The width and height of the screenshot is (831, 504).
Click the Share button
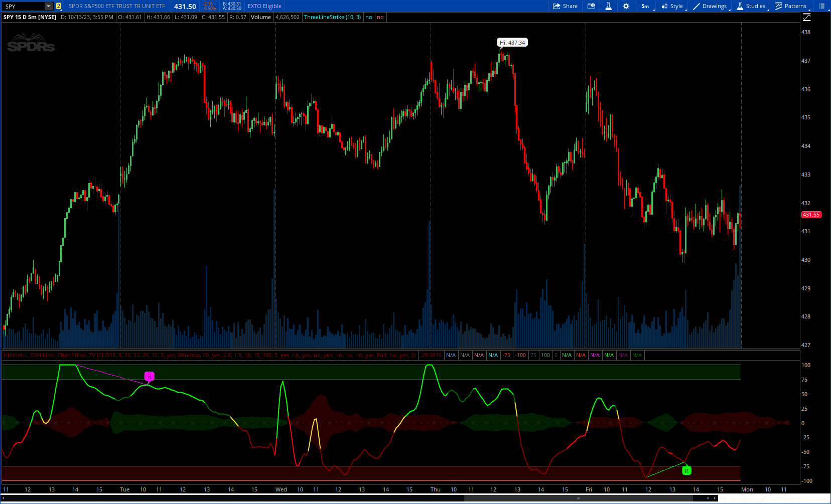565,6
